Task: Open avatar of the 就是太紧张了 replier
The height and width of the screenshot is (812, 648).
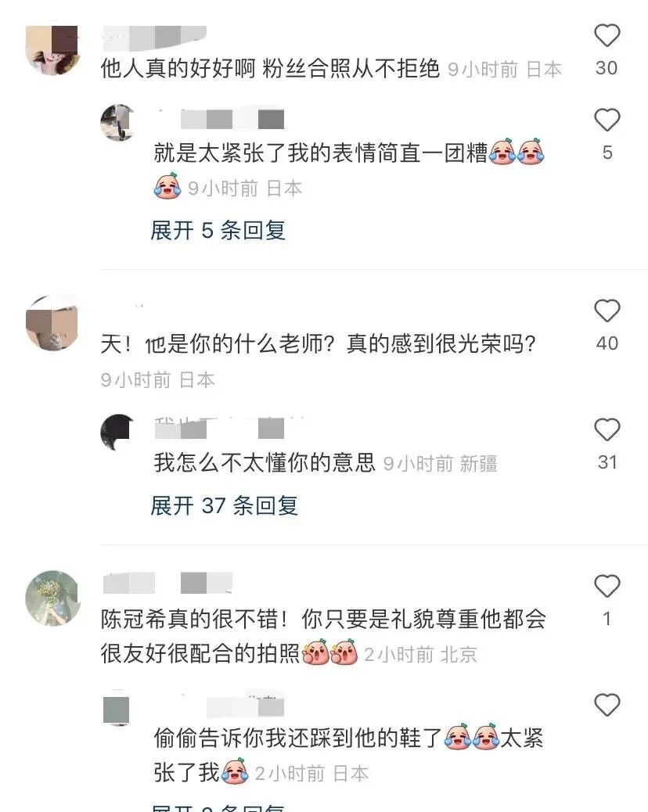Action: [x=117, y=123]
